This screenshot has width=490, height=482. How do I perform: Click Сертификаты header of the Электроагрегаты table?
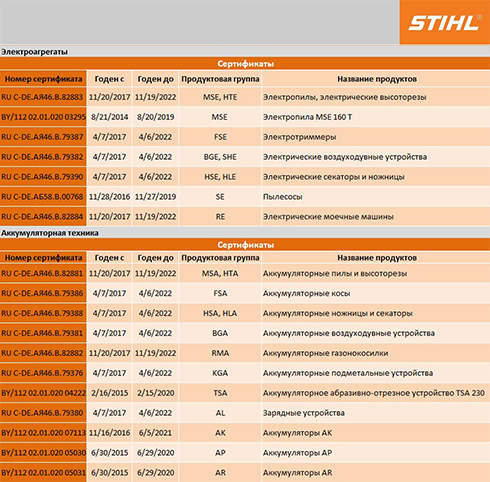[245, 64]
